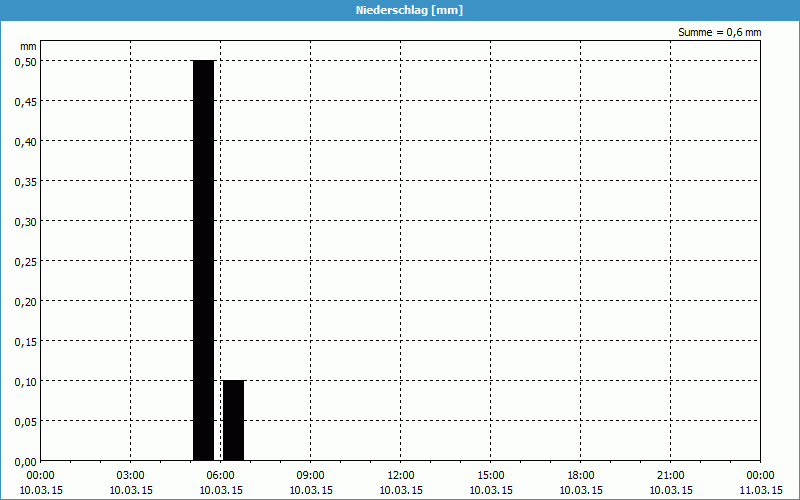Click the Summe = 0,6 mm label
The image size is (800, 500).
pos(719,32)
